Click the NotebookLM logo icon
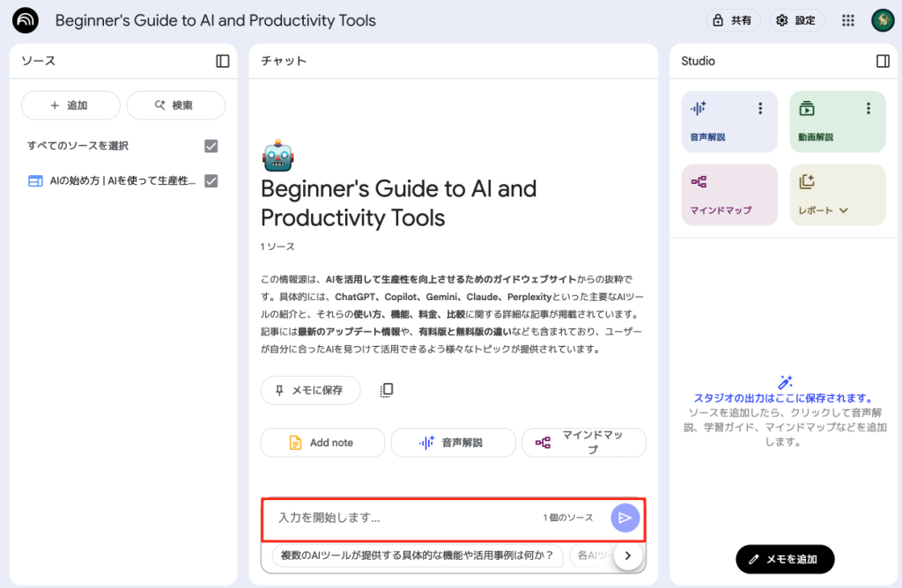 pos(26,20)
